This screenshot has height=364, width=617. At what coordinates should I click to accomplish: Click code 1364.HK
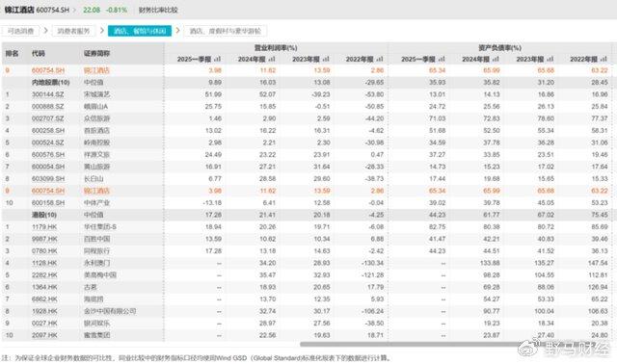click(44, 287)
